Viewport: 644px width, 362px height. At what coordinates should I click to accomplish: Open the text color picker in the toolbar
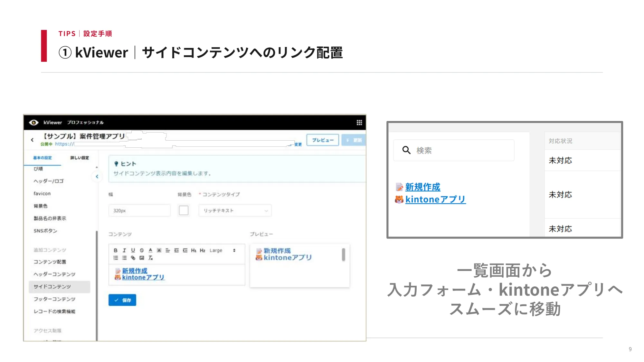150,250
